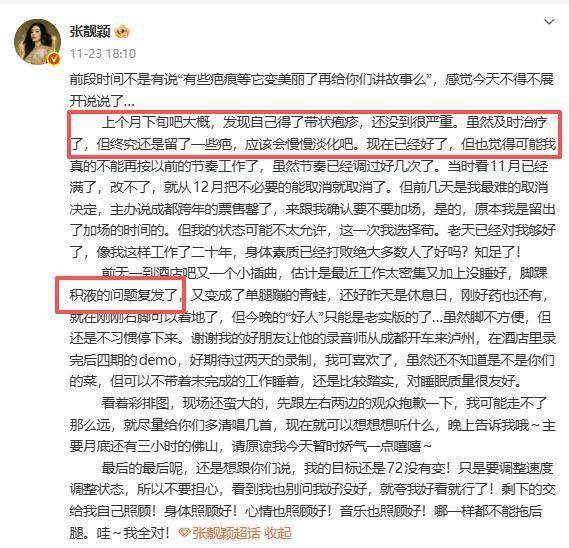This screenshot has width=569, height=548.
Task: Open 张靓颖's profile avatar photo
Action: pos(37,41)
